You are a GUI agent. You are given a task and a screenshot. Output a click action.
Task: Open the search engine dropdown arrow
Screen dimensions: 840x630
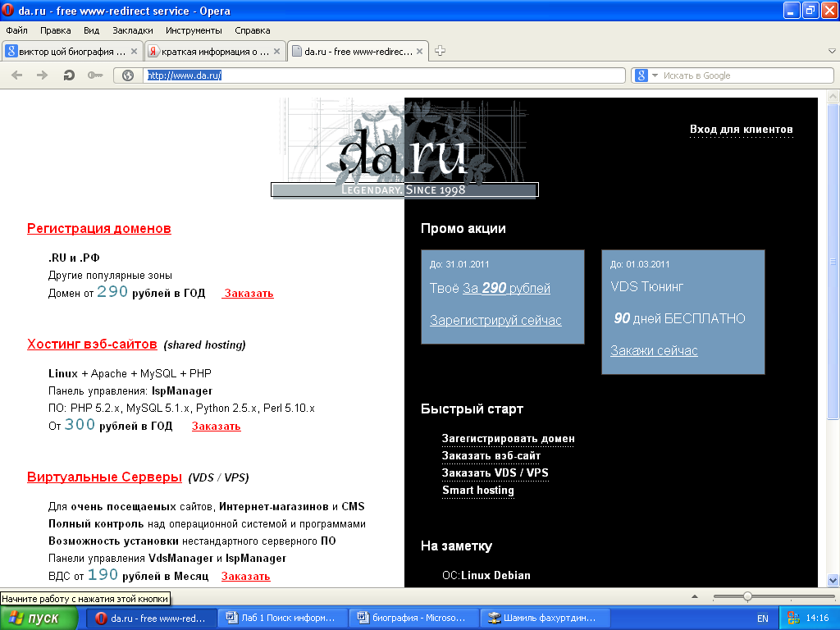pos(655,75)
